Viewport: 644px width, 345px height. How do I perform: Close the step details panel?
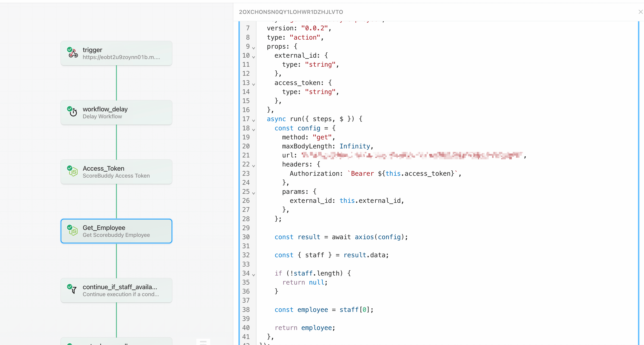[x=640, y=12]
